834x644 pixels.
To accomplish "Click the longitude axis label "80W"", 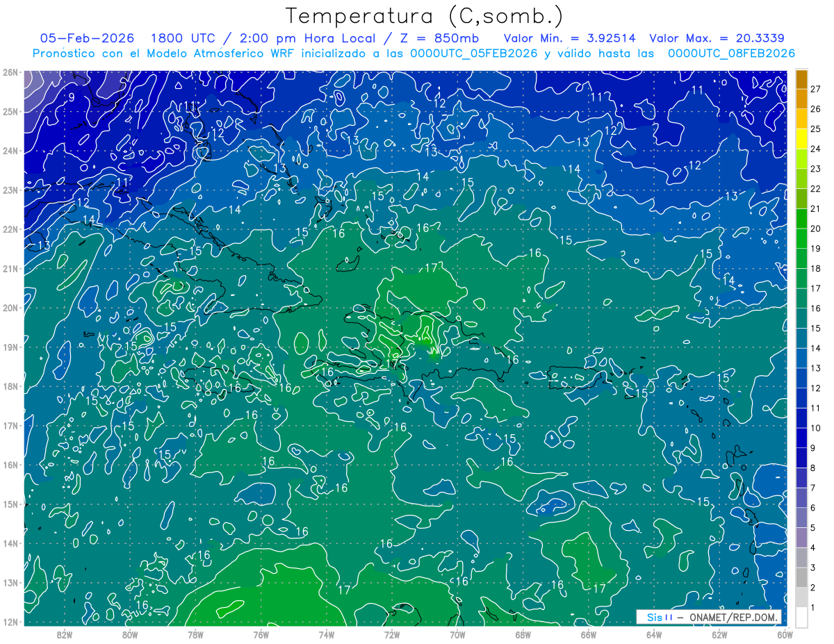I will tap(130, 634).
